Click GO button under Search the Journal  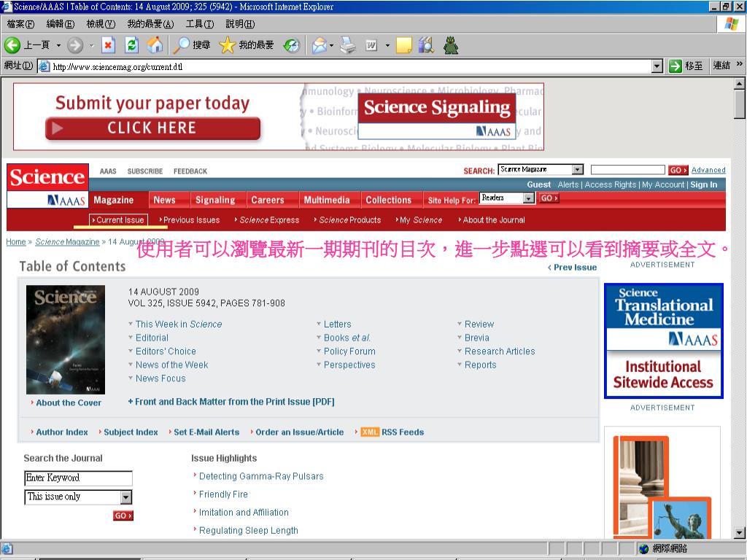click(x=123, y=516)
